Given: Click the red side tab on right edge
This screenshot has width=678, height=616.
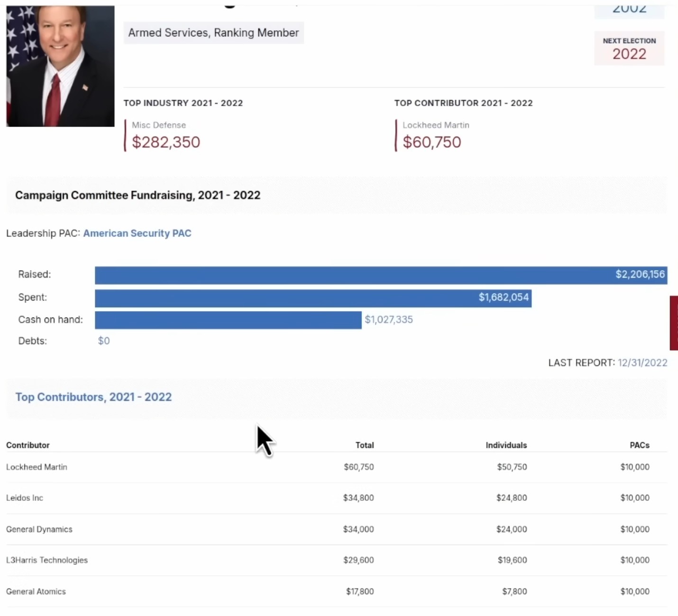Looking at the screenshot, I should (x=674, y=323).
